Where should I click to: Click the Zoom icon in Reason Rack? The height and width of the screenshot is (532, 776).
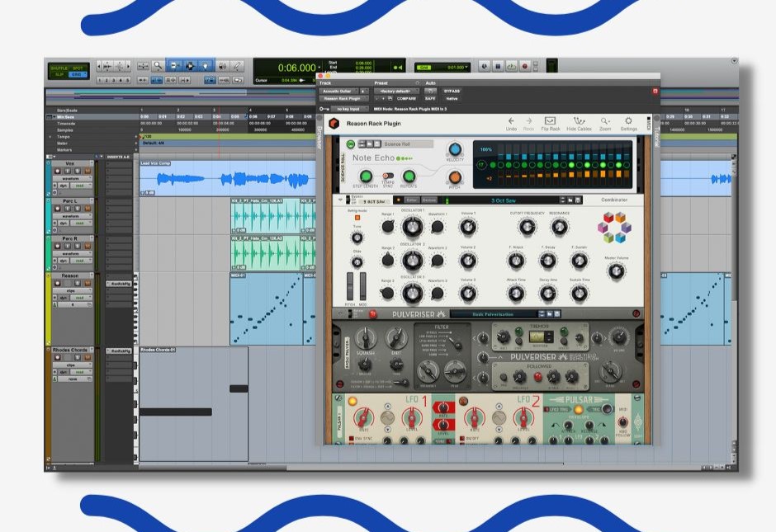605,123
